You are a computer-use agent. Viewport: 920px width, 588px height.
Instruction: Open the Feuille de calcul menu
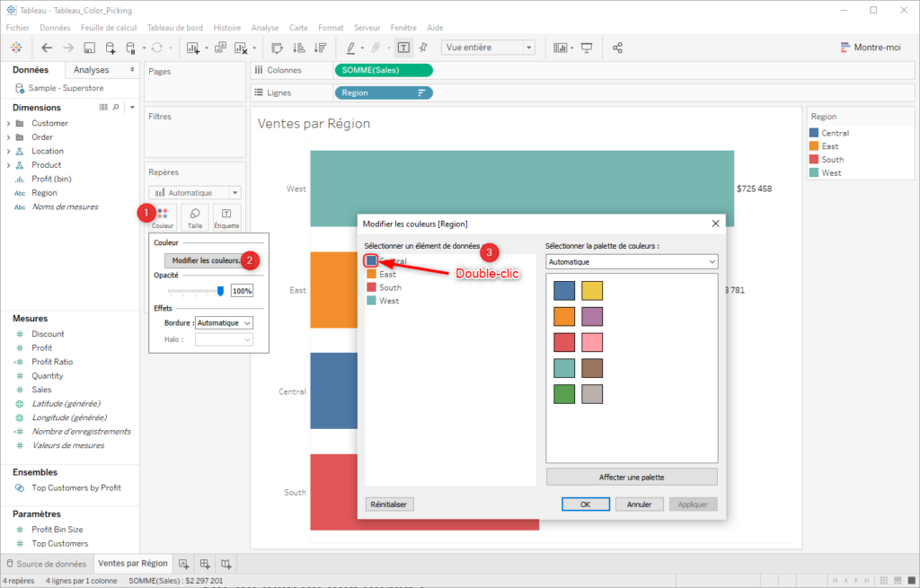point(109,28)
